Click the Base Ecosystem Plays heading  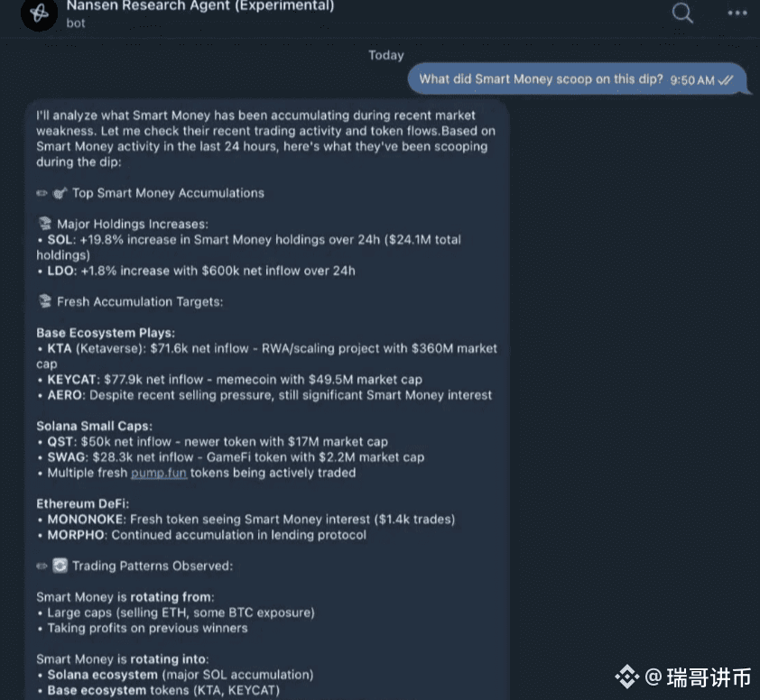[106, 333]
